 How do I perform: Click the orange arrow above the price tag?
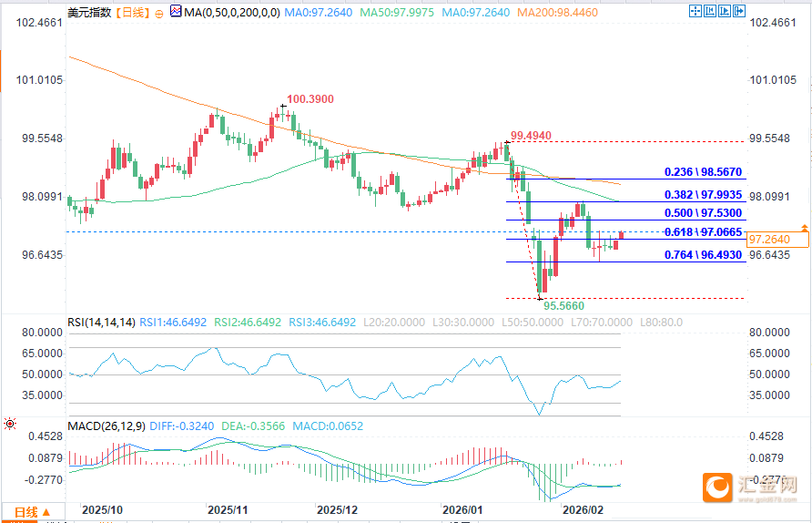click(804, 228)
